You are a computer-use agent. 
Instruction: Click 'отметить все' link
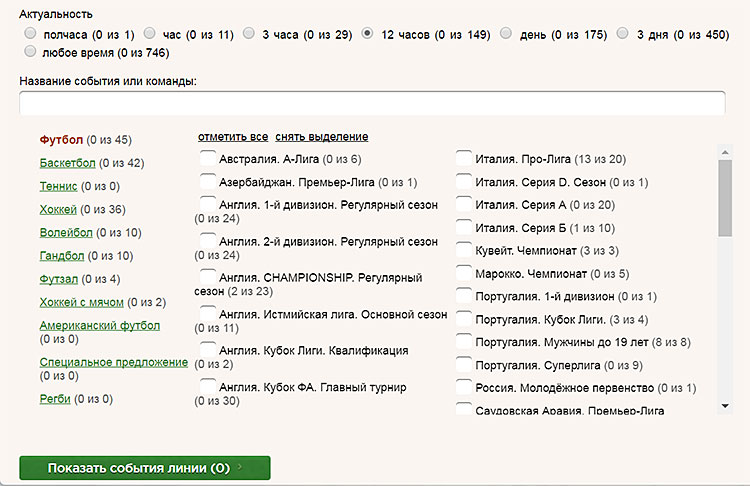[232, 137]
